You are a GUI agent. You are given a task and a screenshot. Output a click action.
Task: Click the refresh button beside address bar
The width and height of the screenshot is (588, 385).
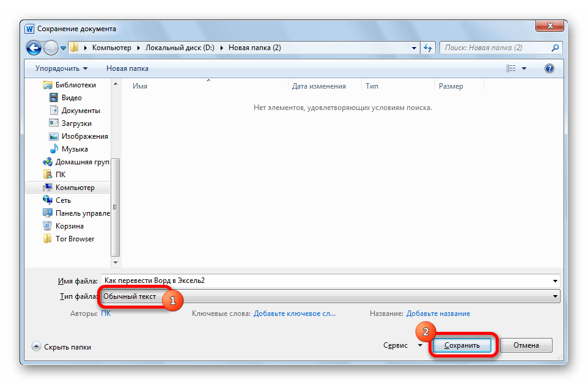pyautogui.click(x=428, y=48)
